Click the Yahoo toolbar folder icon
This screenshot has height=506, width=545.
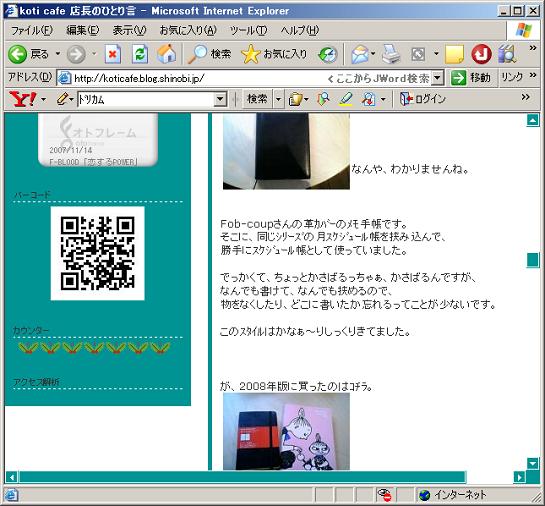coord(295,100)
